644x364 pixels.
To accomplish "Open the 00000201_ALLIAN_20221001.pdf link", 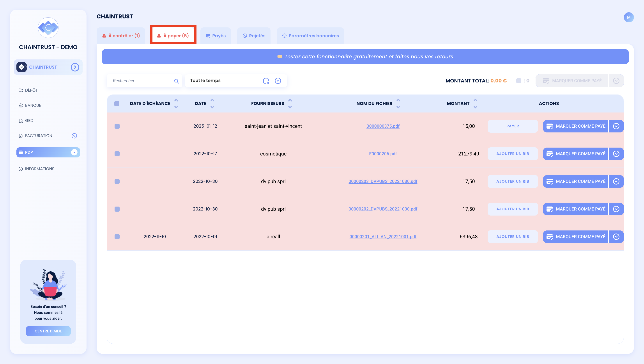I will click(x=383, y=237).
